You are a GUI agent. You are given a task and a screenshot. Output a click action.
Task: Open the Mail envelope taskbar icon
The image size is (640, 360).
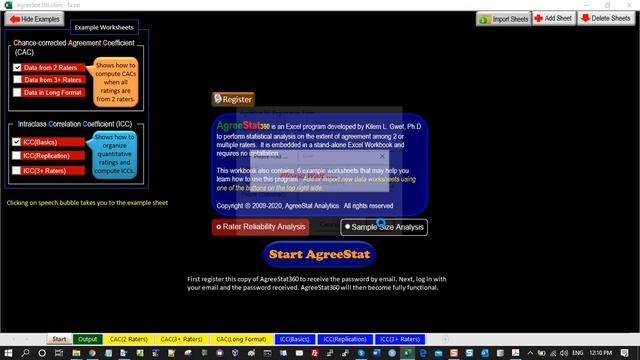(x=299, y=353)
